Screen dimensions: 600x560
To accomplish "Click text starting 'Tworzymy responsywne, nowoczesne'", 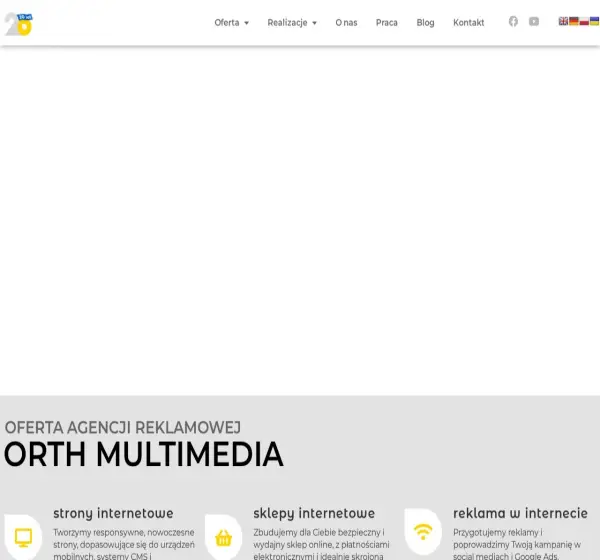I will 124,544.
